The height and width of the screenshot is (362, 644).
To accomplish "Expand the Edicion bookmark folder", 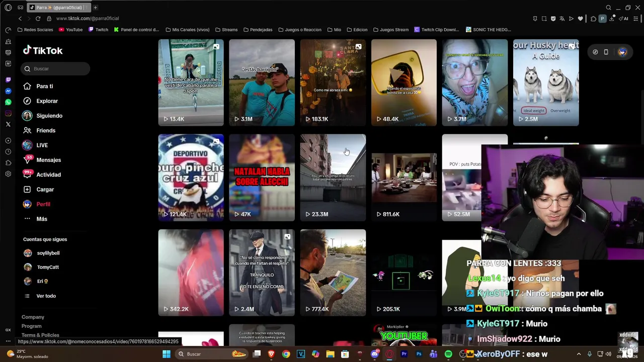I will 357,30.
